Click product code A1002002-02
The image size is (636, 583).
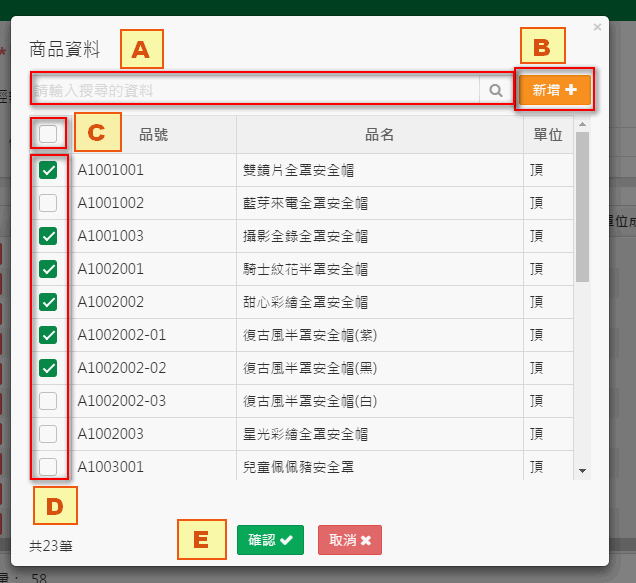pyautogui.click(x=122, y=368)
